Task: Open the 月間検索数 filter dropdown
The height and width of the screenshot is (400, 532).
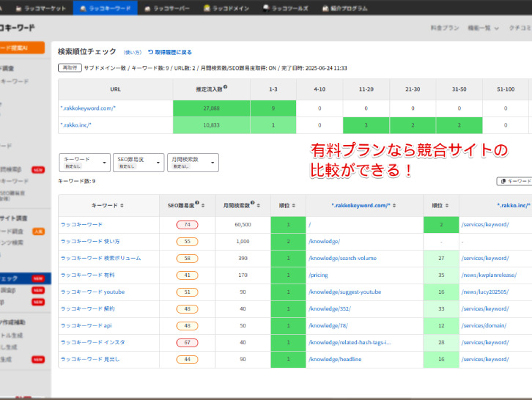Action: coord(193,162)
